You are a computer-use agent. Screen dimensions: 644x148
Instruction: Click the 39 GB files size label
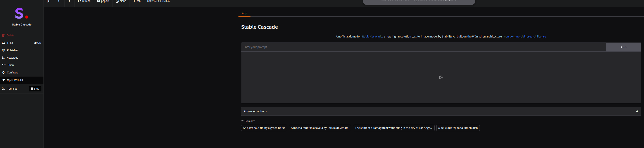click(37, 43)
